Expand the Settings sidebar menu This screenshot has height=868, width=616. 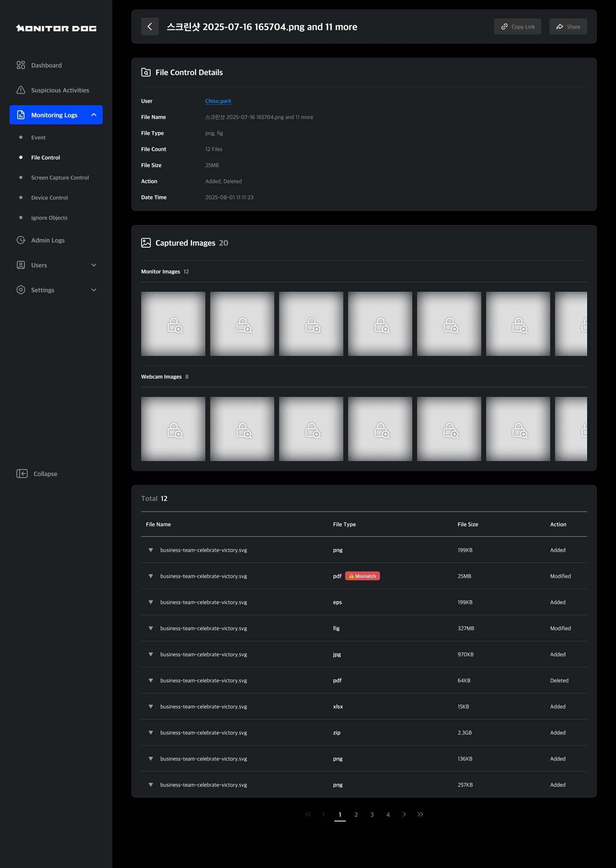point(94,290)
